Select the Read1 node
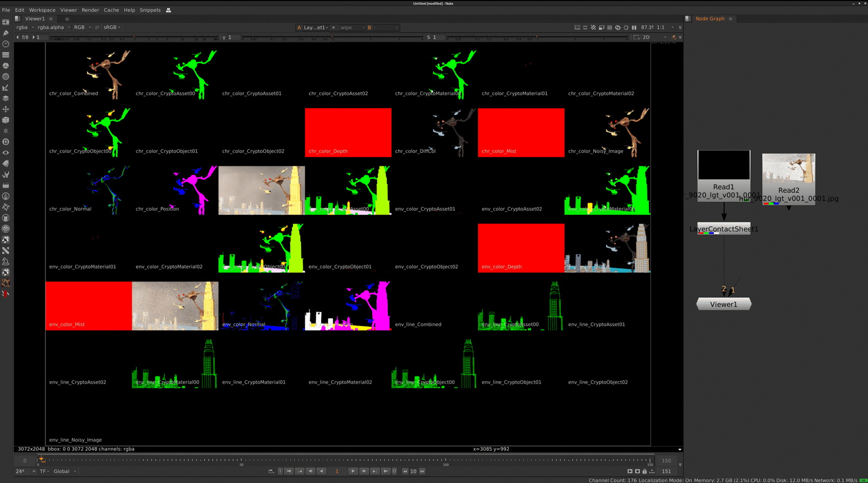 (724, 176)
